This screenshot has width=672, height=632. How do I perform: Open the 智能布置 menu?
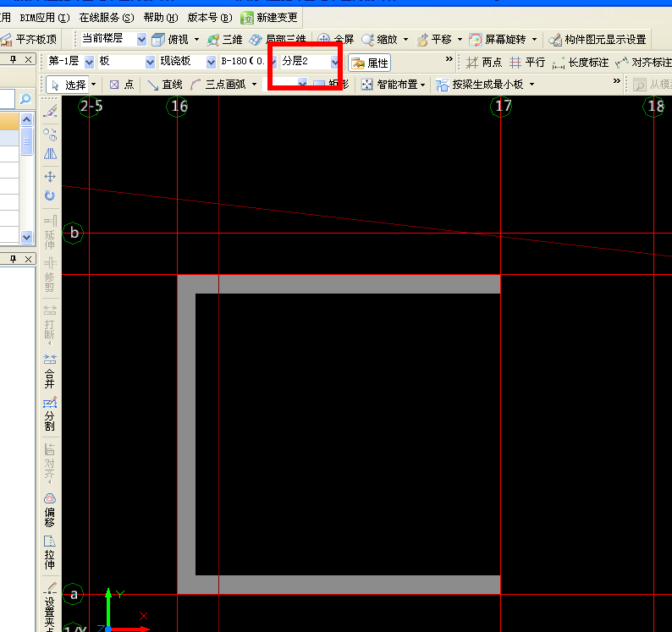394,85
